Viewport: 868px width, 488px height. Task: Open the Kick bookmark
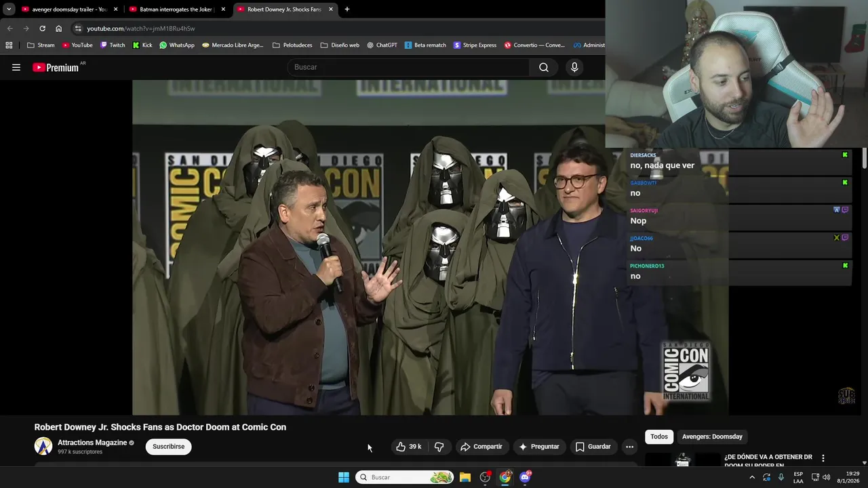[x=142, y=45]
